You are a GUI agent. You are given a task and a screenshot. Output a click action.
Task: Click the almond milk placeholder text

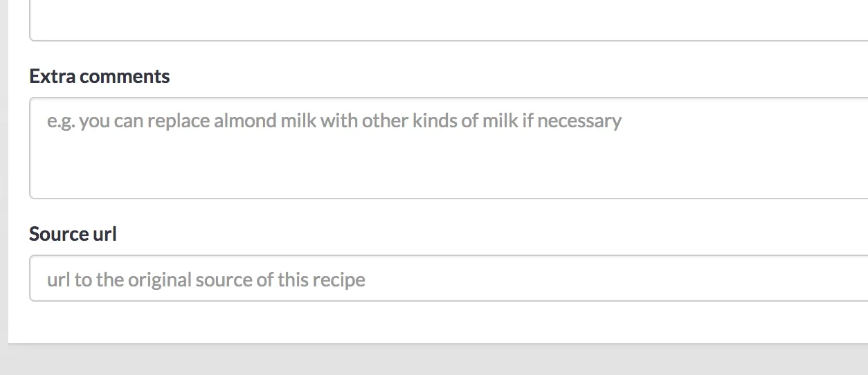tap(334, 121)
